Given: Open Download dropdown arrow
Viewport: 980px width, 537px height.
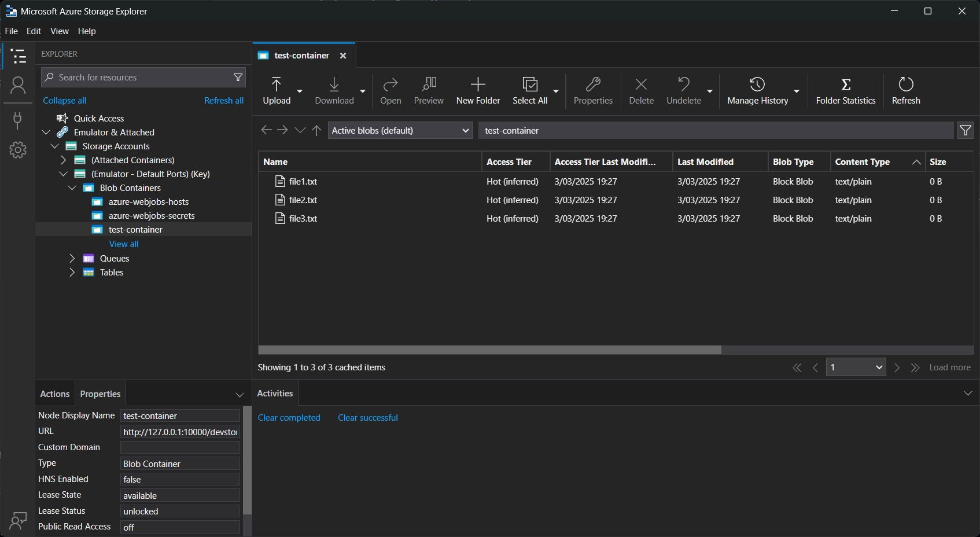Looking at the screenshot, I should point(363,91).
